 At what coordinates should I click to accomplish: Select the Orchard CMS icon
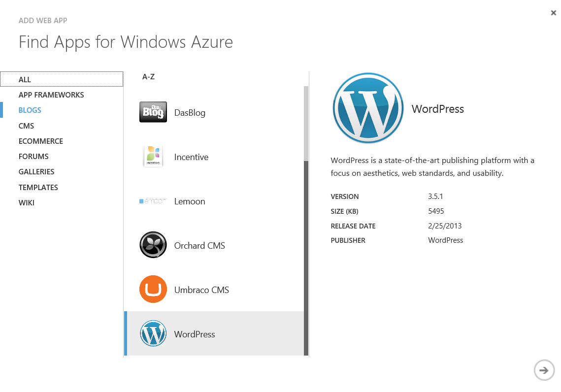(153, 245)
